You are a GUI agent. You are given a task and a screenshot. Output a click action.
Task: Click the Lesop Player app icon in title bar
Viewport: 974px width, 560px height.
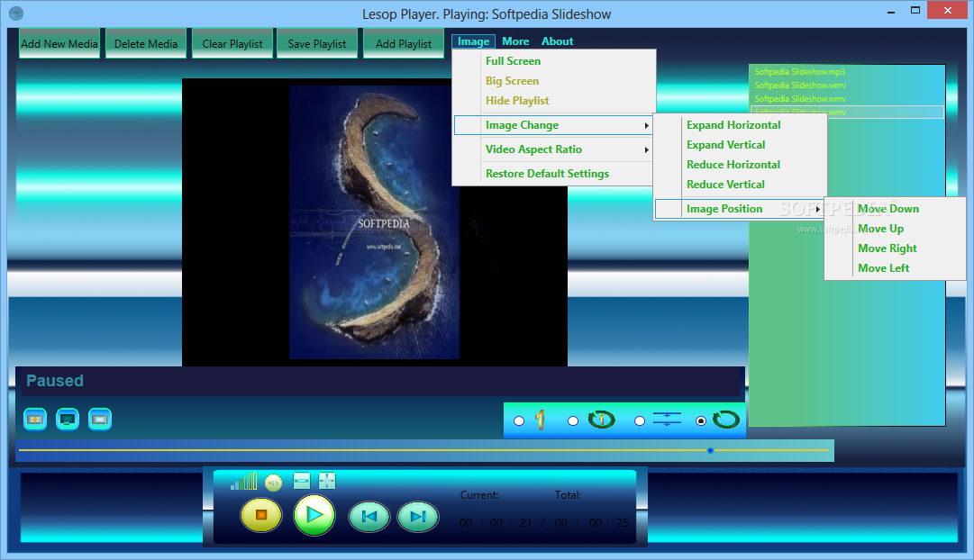[x=17, y=13]
